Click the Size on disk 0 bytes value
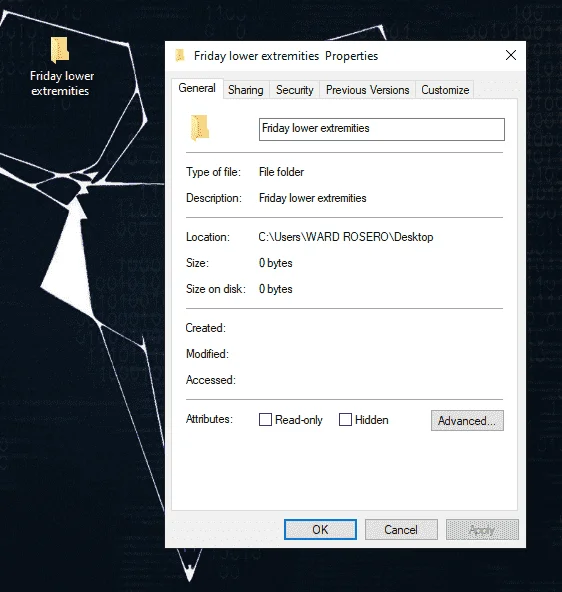Image resolution: width=562 pixels, height=592 pixels. 276,289
